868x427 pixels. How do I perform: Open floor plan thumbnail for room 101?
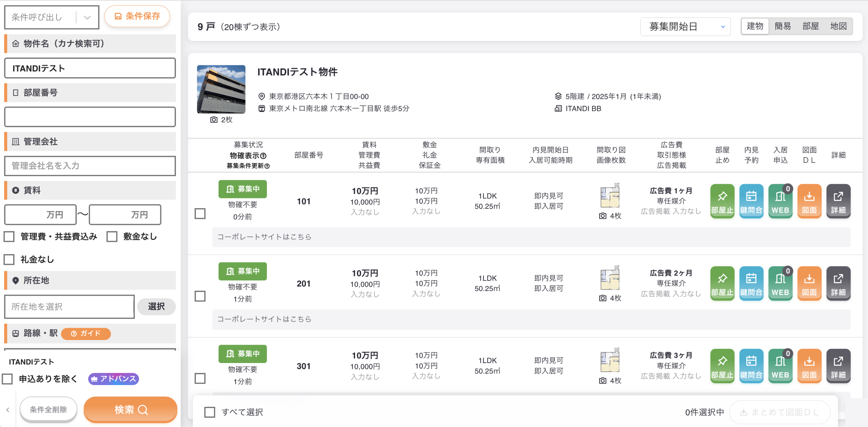click(610, 196)
